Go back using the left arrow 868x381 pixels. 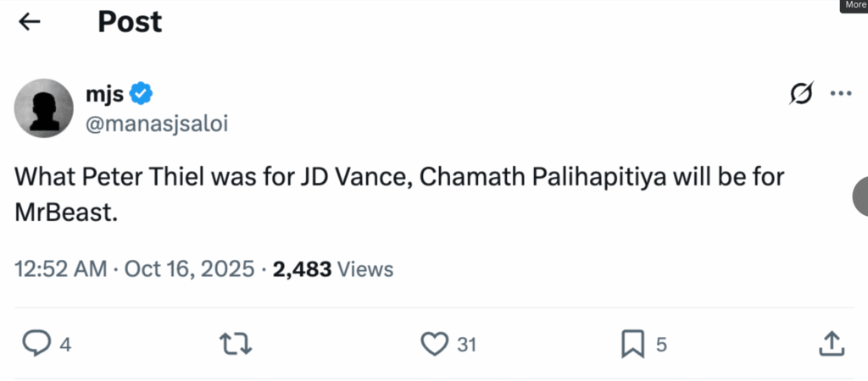click(30, 23)
